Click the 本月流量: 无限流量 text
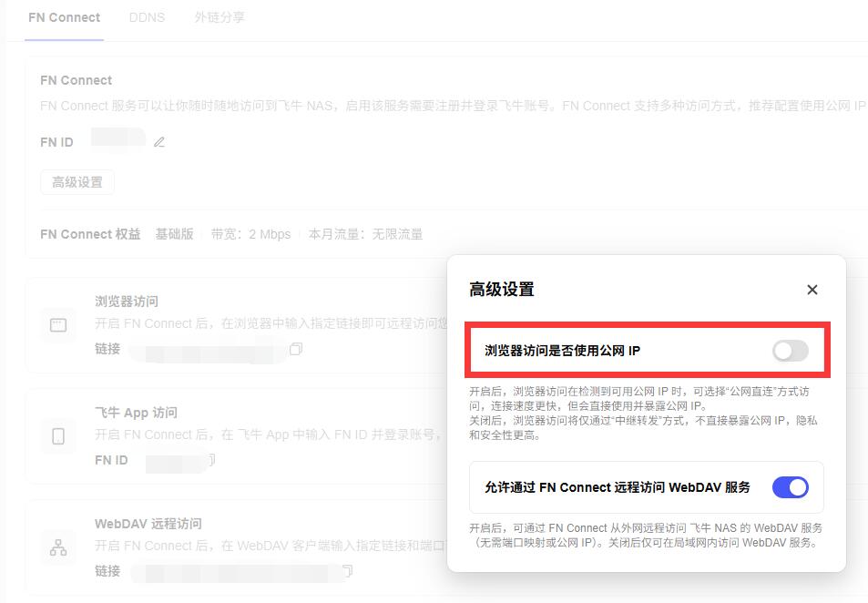This screenshot has width=868, height=603. coord(365,234)
